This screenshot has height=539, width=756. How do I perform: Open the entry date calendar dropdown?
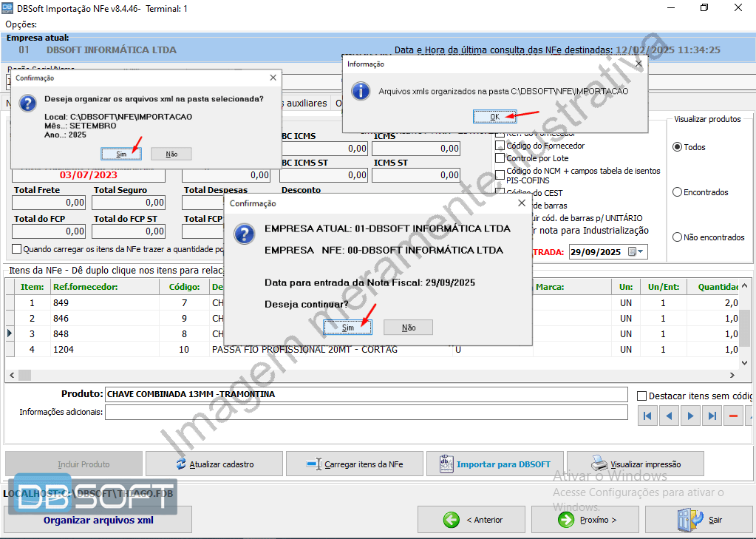pos(636,251)
